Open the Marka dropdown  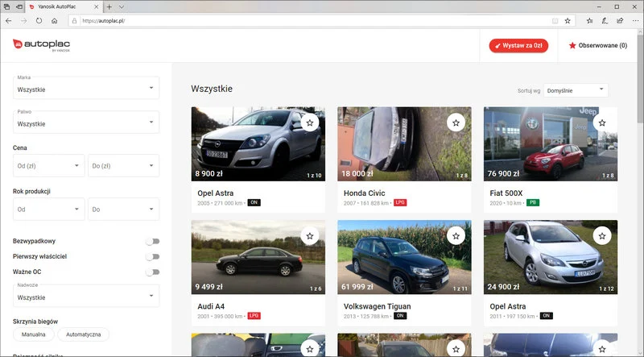pyautogui.click(x=86, y=88)
